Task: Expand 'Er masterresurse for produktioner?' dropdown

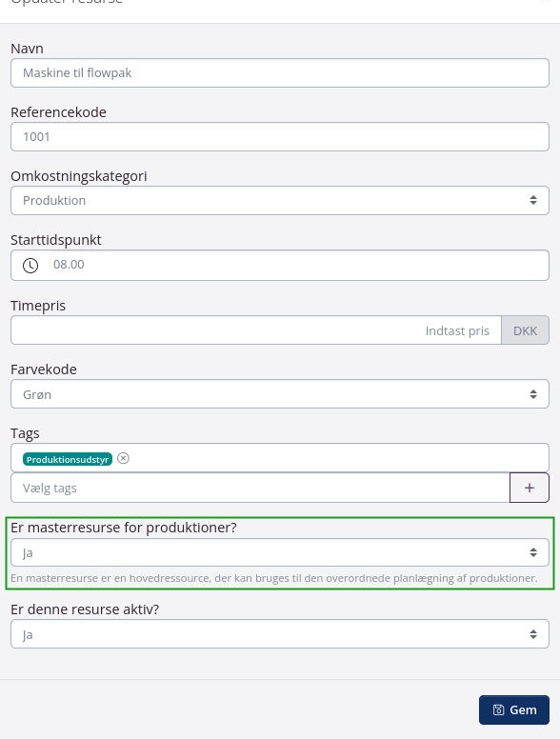Action: click(x=280, y=552)
